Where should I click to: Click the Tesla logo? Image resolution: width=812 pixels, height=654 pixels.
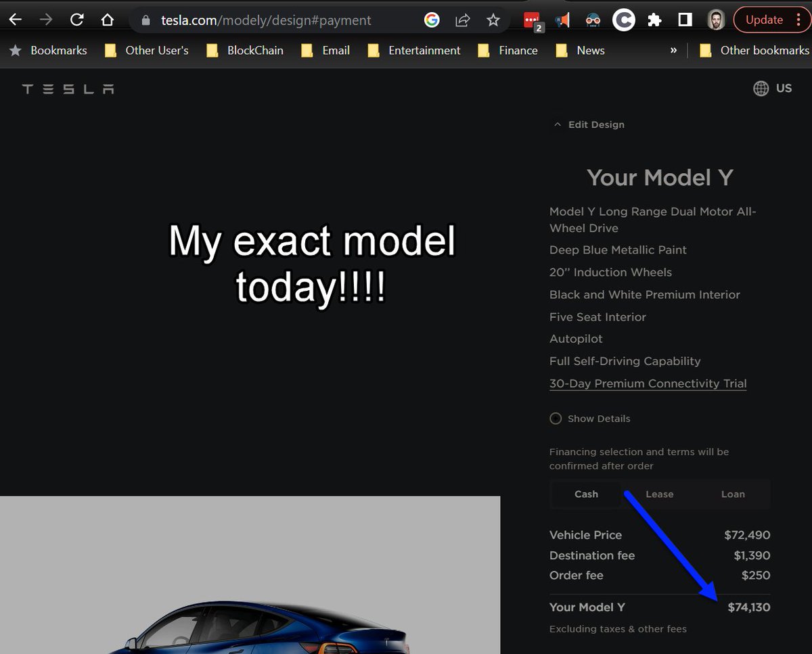point(68,89)
